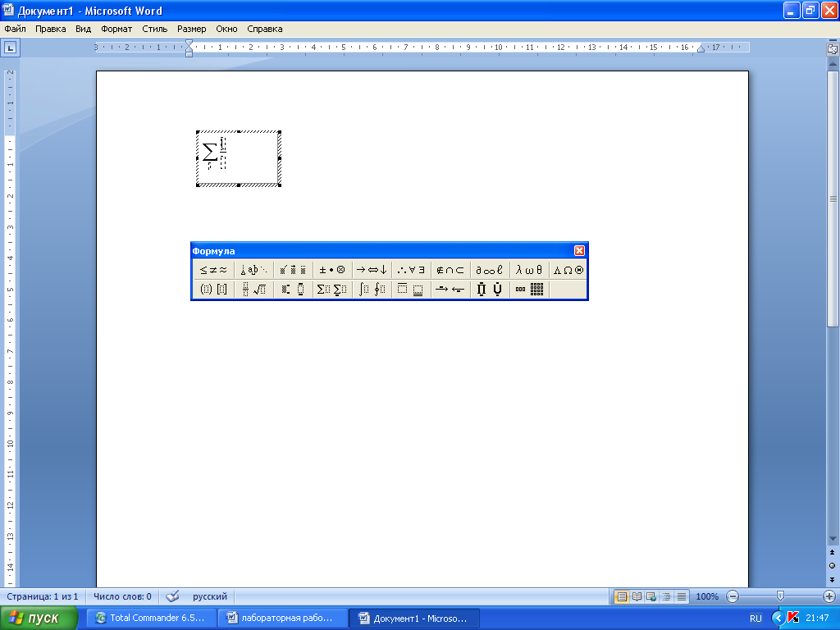Open subscript and superscript templates palette

tap(293, 290)
